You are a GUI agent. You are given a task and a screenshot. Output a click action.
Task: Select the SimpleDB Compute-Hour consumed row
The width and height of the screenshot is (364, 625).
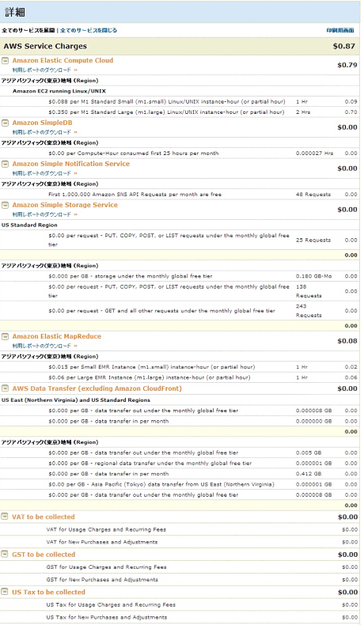click(x=180, y=153)
